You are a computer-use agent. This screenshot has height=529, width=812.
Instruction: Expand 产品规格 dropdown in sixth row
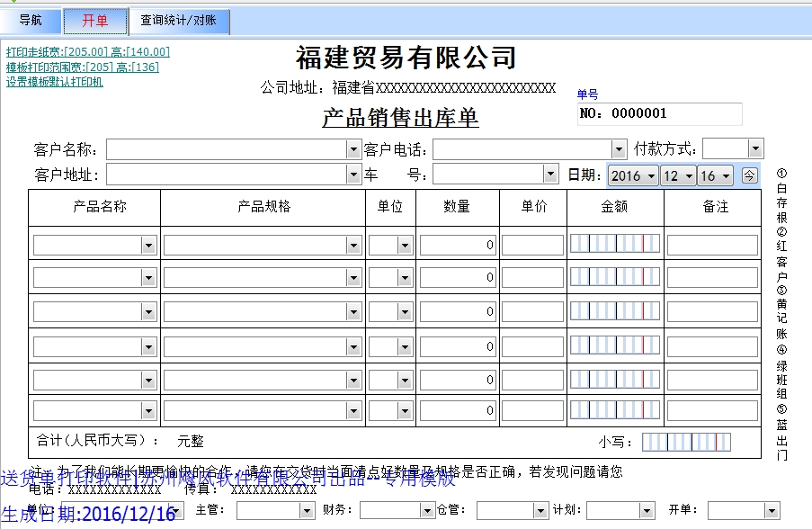pyautogui.click(x=353, y=411)
